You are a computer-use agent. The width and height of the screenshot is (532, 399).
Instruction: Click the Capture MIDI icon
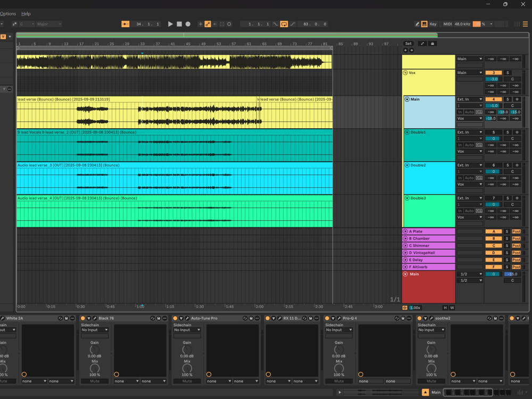click(222, 24)
